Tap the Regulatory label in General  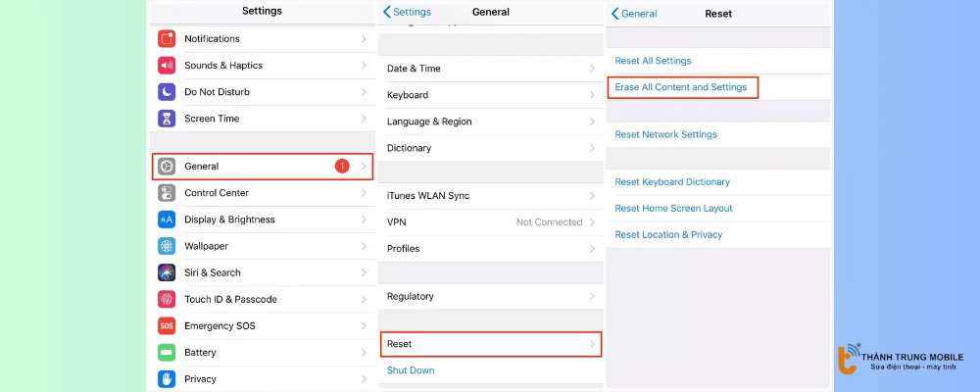point(410,296)
